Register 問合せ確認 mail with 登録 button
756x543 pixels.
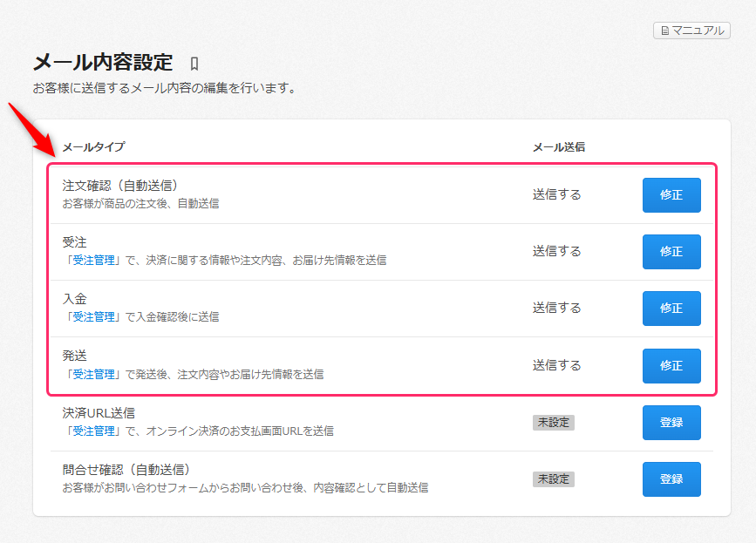coord(671,479)
